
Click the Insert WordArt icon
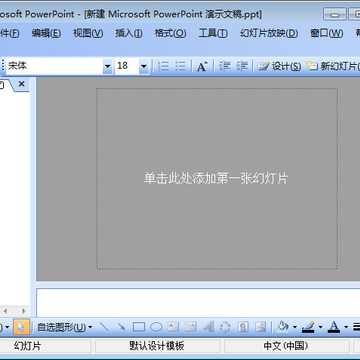click(x=208, y=327)
